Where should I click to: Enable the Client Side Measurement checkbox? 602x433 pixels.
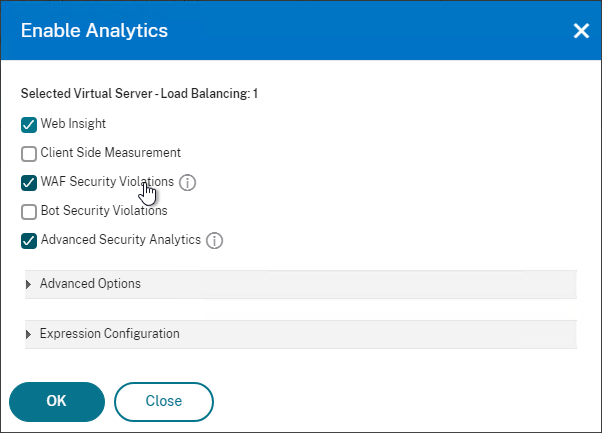pos(29,154)
